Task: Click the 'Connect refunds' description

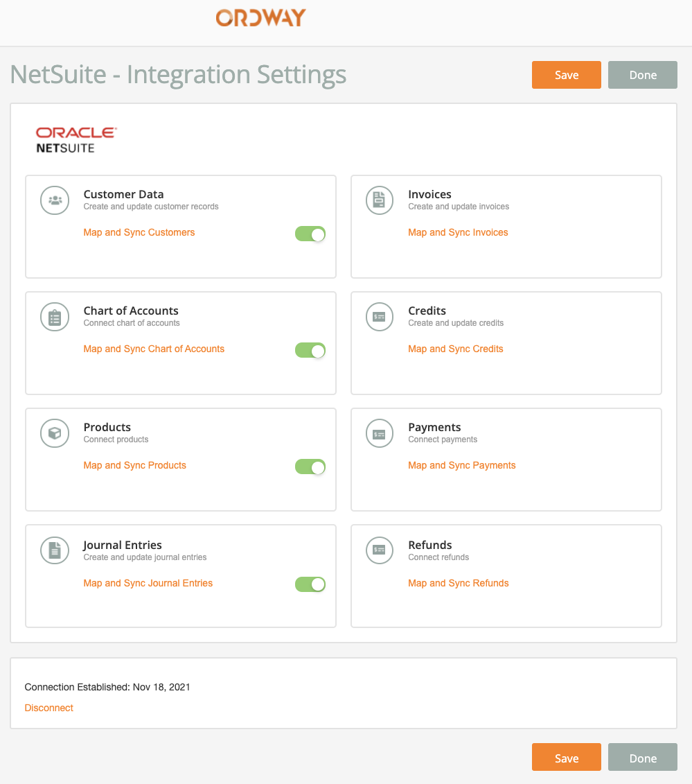Action: click(438, 557)
